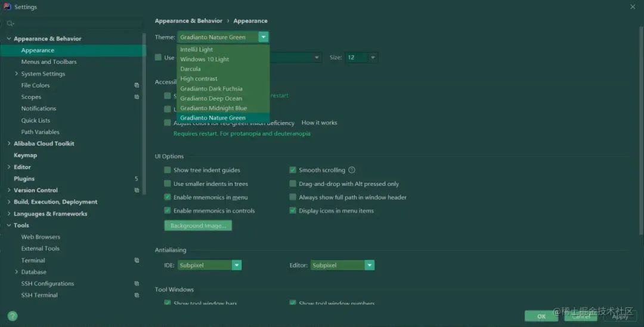Expand the Database node
This screenshot has height=327, width=644.
(x=17, y=272)
